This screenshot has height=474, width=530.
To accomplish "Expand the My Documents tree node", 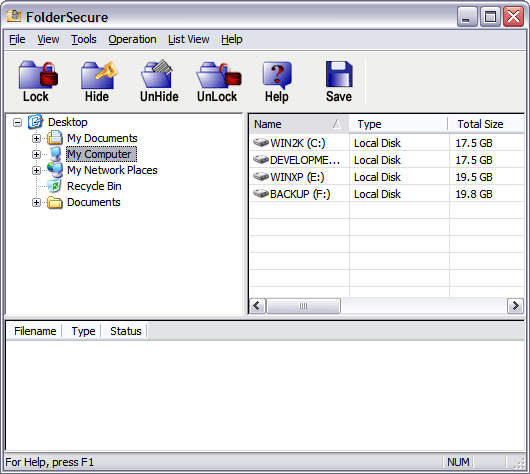I will [36, 138].
